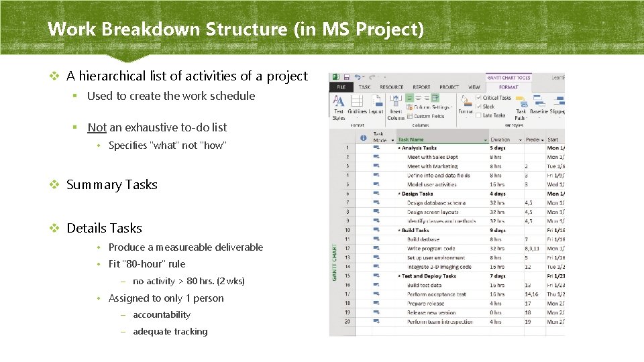Select the align right icon
This screenshot has height=362, width=644.
[427, 98]
